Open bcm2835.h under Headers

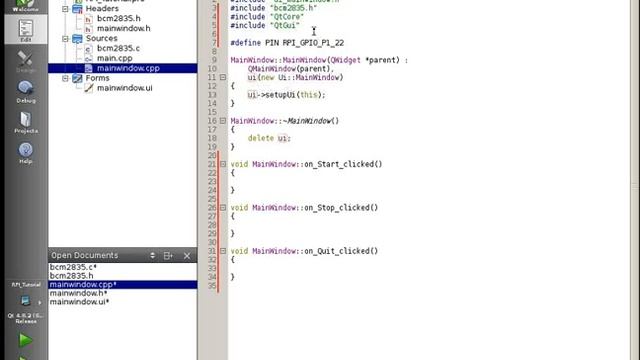pos(118,18)
